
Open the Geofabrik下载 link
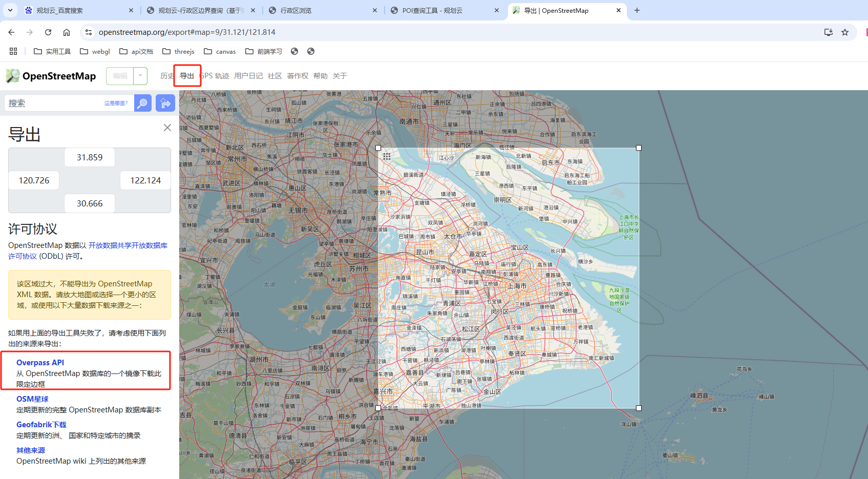coord(41,424)
